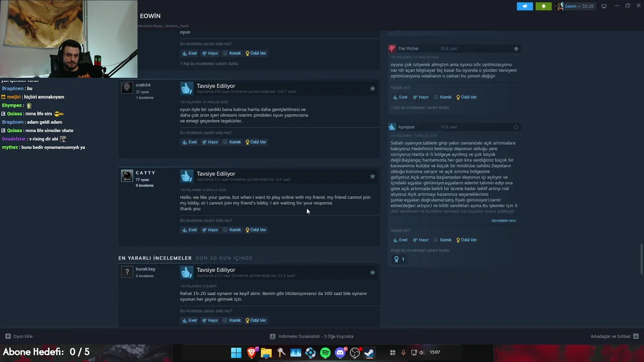The image size is (644, 362).
Task: Open downloads status İndirmeler Duraklatıldı
Action: (312, 336)
